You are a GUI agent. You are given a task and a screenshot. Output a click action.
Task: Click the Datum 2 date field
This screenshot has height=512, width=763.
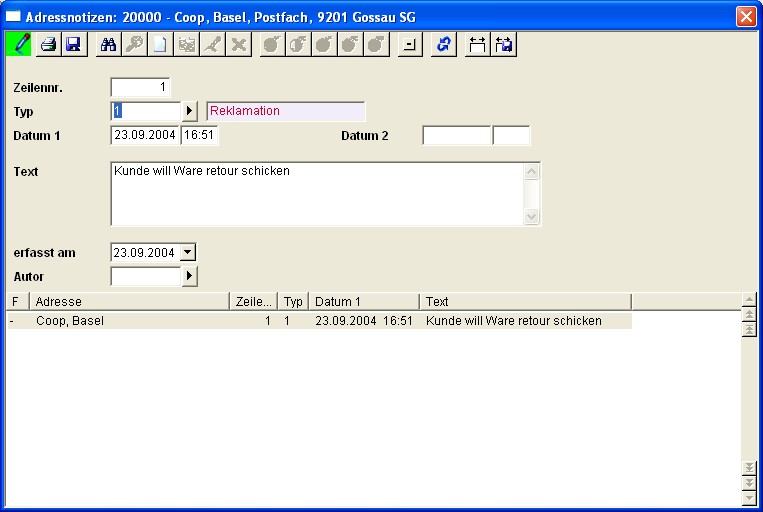point(456,135)
